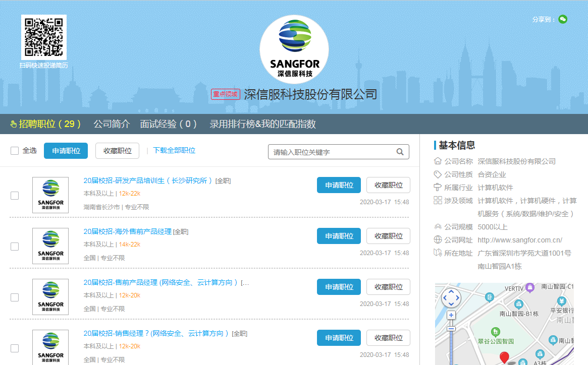Pan map right using the right arrow
Viewport: 588px width, 365px height.
tap(457, 298)
